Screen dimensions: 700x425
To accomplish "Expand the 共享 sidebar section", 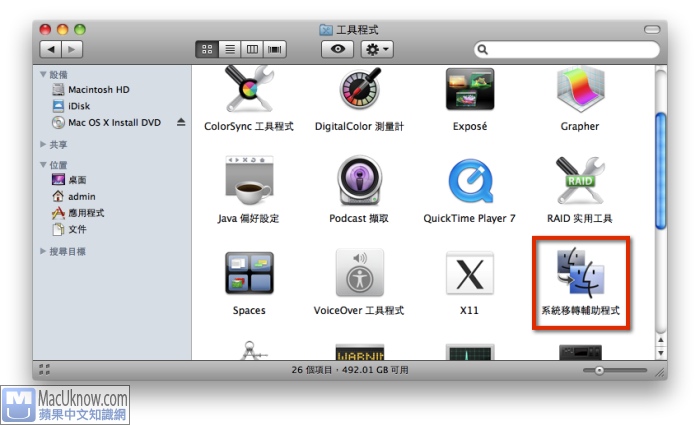I will click(x=44, y=145).
